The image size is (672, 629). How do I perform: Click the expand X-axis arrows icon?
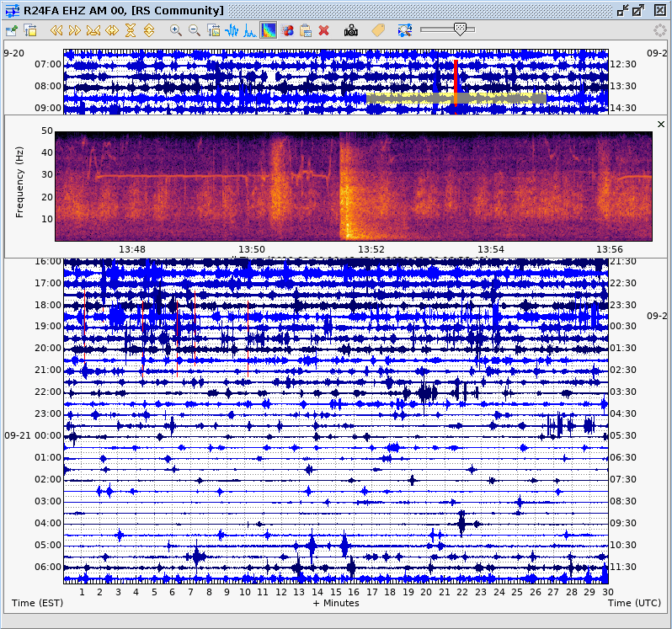pos(112,30)
